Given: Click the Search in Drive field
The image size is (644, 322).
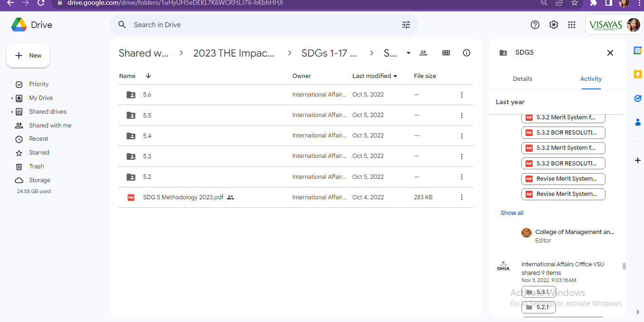Looking at the screenshot, I should (x=262, y=25).
